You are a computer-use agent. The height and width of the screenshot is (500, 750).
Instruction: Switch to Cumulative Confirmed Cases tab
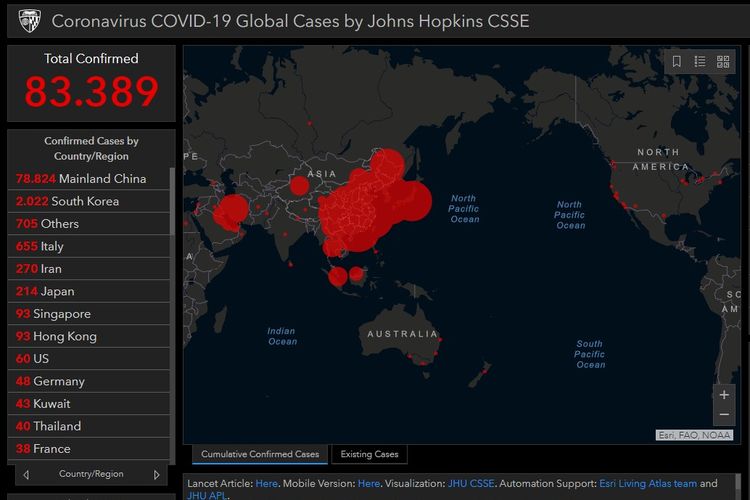pyautogui.click(x=260, y=454)
